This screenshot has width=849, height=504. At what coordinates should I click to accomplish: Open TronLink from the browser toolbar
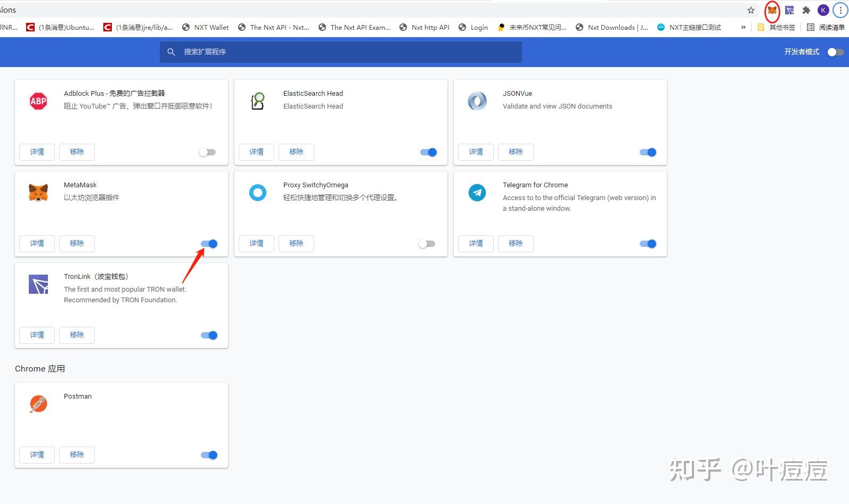tap(789, 10)
